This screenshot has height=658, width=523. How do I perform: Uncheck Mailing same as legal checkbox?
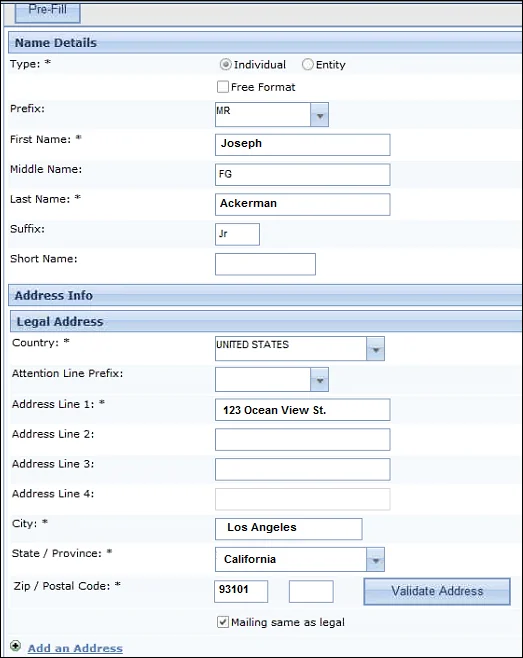(x=223, y=622)
